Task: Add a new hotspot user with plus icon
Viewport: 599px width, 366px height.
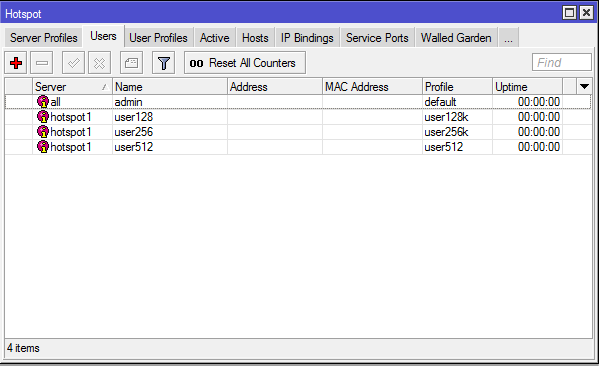Action: tap(16, 63)
